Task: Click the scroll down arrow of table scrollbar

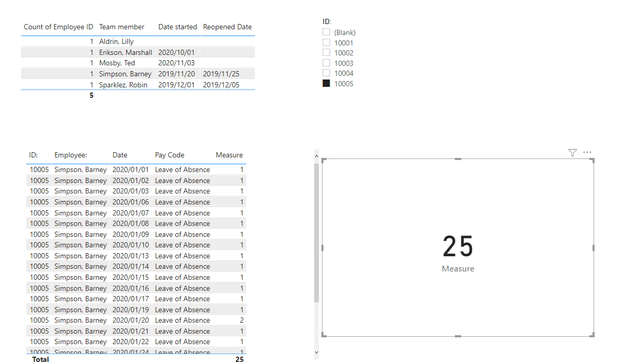Action: tap(316, 352)
